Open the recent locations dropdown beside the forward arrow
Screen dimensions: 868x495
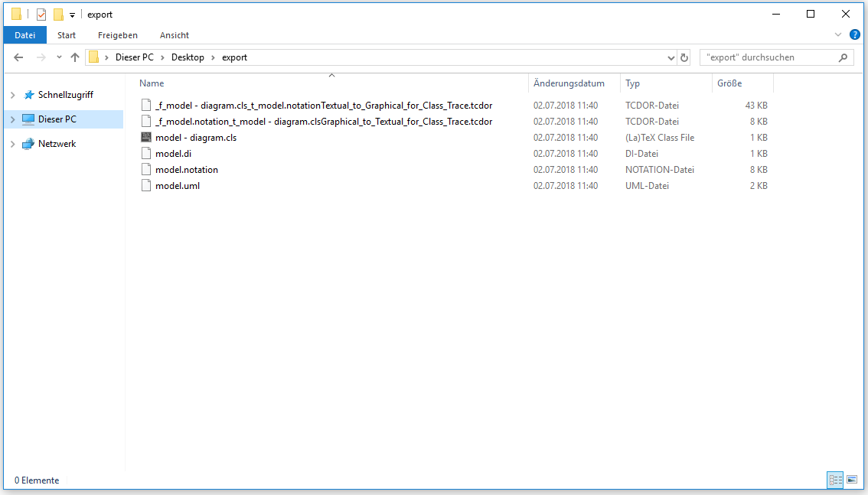(59, 57)
